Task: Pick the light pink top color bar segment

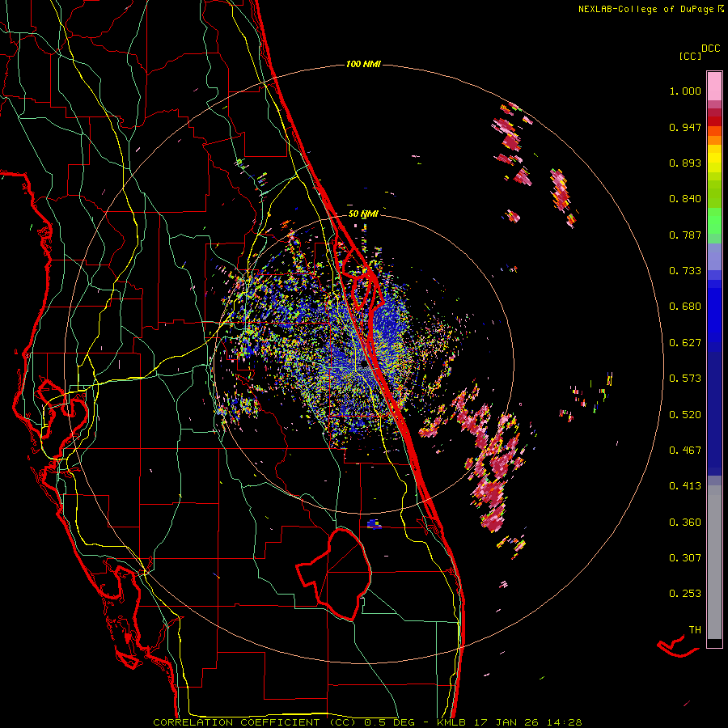Action: 714,86
